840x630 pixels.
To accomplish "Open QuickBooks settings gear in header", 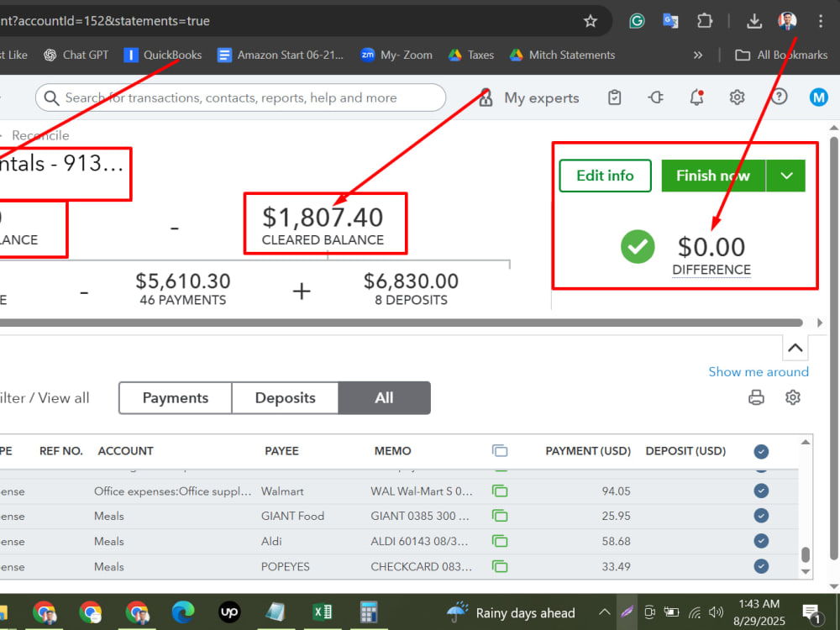I will (738, 97).
